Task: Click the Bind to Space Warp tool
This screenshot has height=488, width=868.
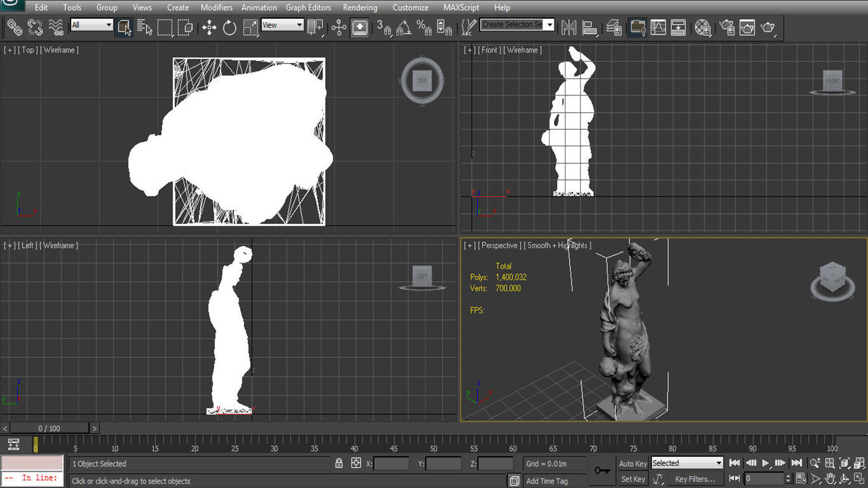Action: [x=56, y=28]
